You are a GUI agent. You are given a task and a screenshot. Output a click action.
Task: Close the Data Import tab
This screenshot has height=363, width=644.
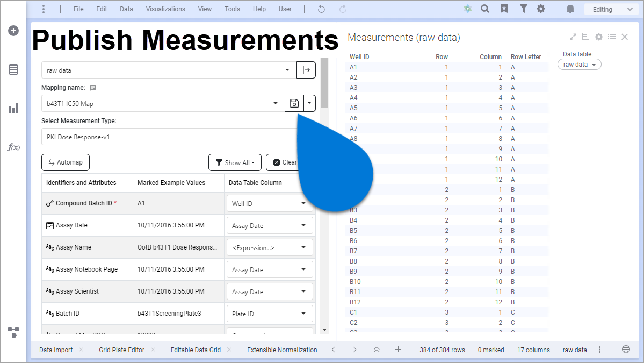(x=81, y=350)
